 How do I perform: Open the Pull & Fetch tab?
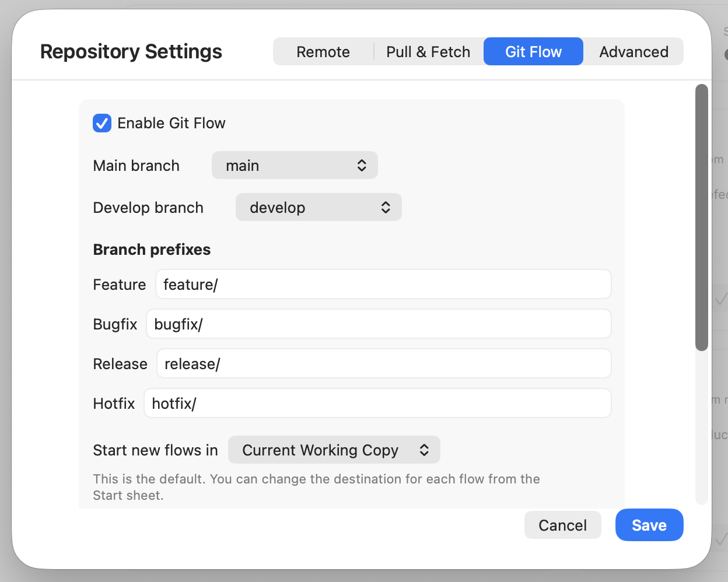[x=428, y=52]
